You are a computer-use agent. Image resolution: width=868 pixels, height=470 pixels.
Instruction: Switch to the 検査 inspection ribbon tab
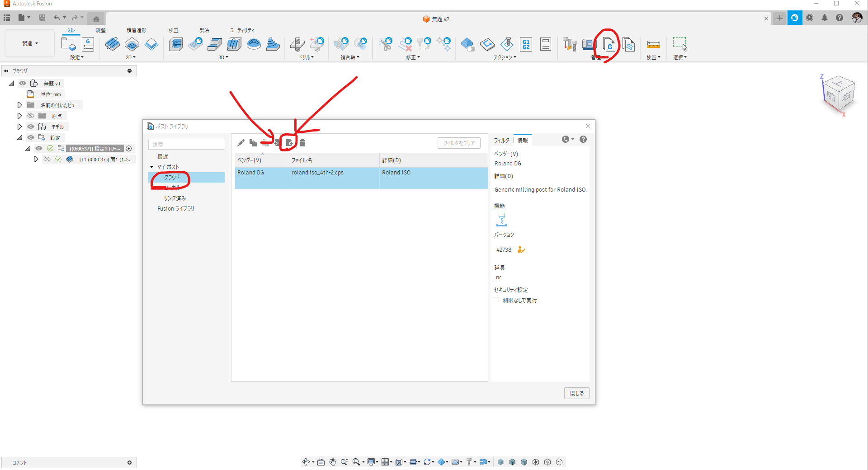pos(174,30)
